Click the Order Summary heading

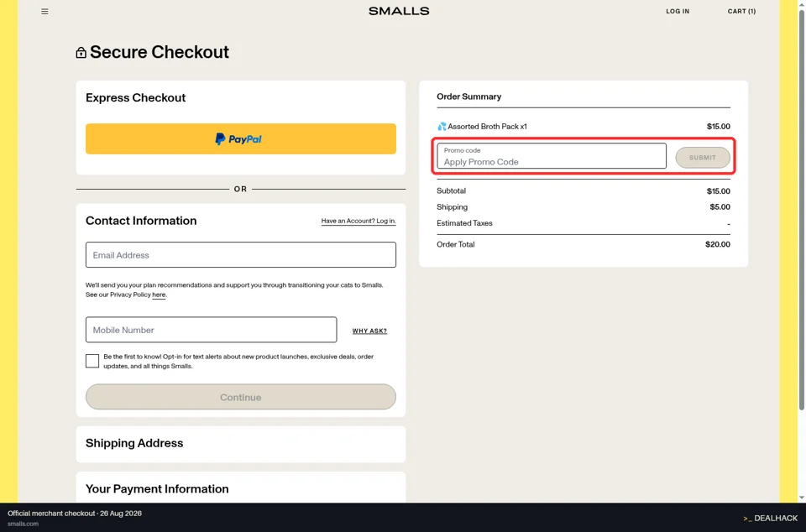(x=468, y=96)
